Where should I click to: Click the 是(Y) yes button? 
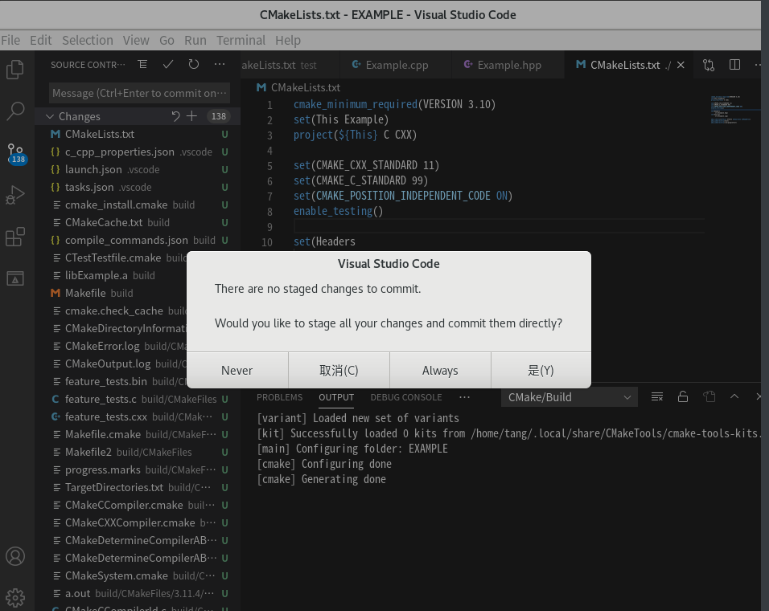(541, 370)
